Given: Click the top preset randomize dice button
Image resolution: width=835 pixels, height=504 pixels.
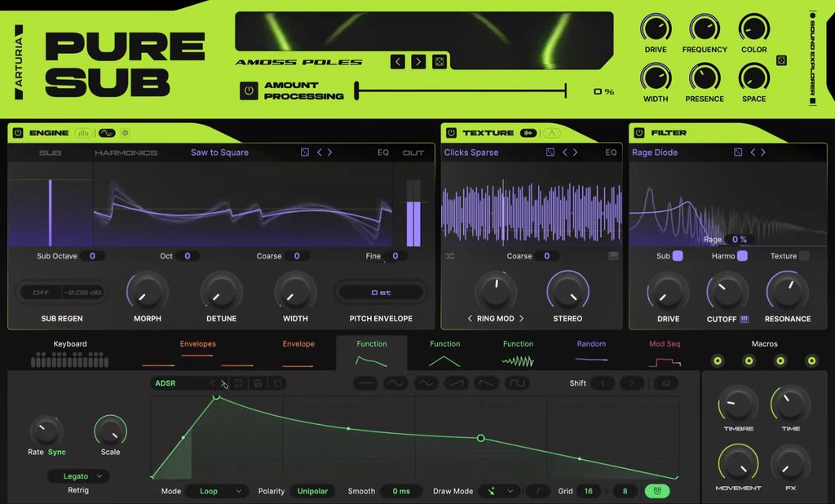Looking at the screenshot, I should [440, 62].
